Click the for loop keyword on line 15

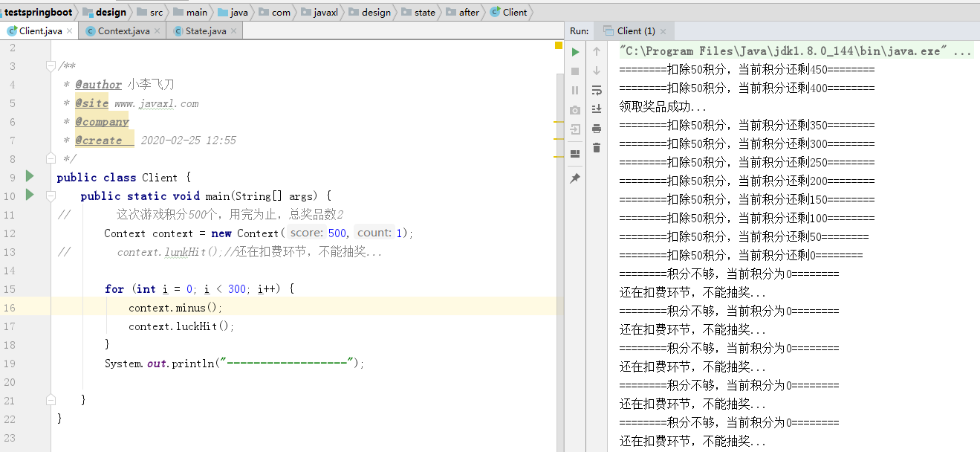(114, 289)
